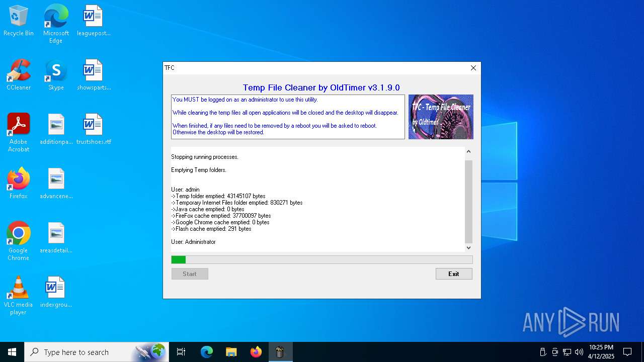
Task: Open Microsoft Edge from the taskbar
Action: coord(207,352)
